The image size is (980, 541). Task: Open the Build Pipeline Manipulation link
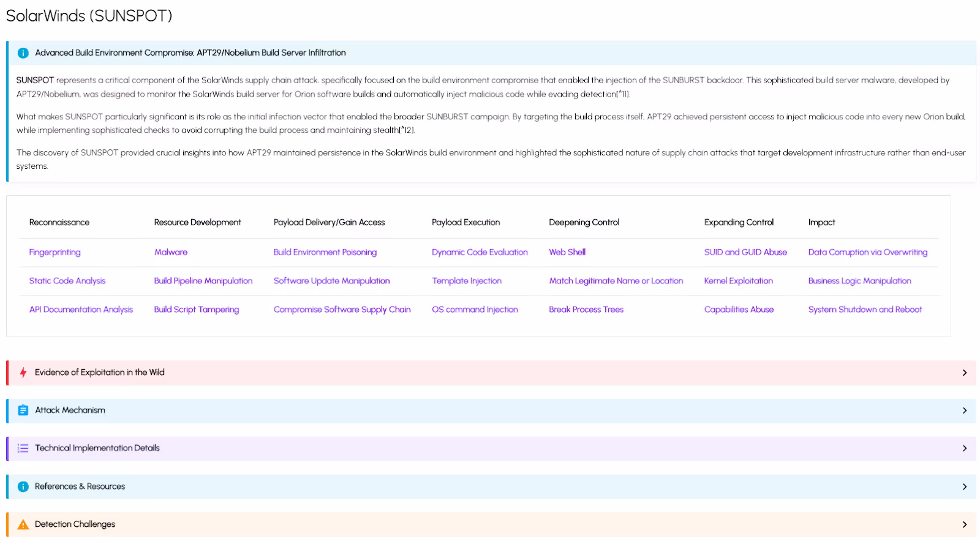pos(203,281)
